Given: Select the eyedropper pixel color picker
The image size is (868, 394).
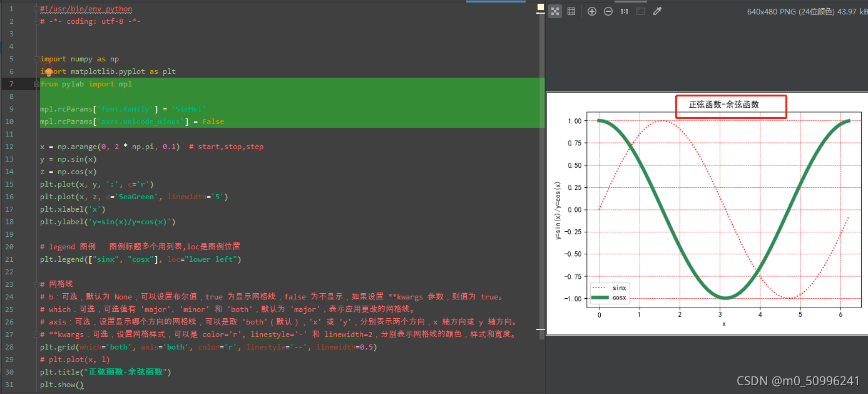Looking at the screenshot, I should coord(656,11).
